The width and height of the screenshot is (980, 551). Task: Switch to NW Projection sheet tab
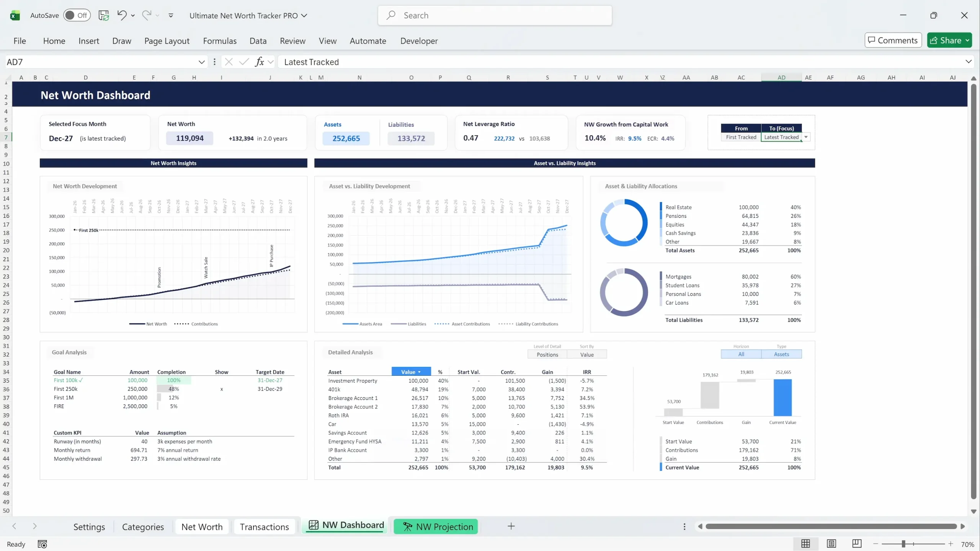point(436,527)
